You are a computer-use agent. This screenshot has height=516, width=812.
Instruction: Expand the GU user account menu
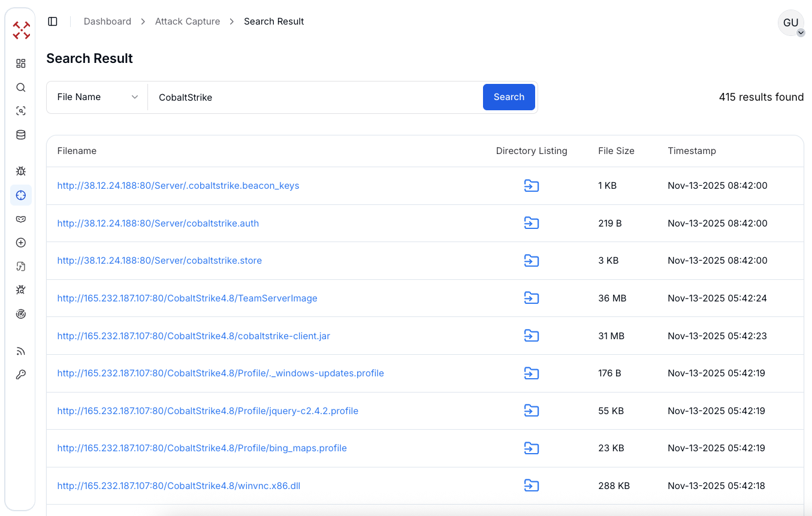[790, 23]
